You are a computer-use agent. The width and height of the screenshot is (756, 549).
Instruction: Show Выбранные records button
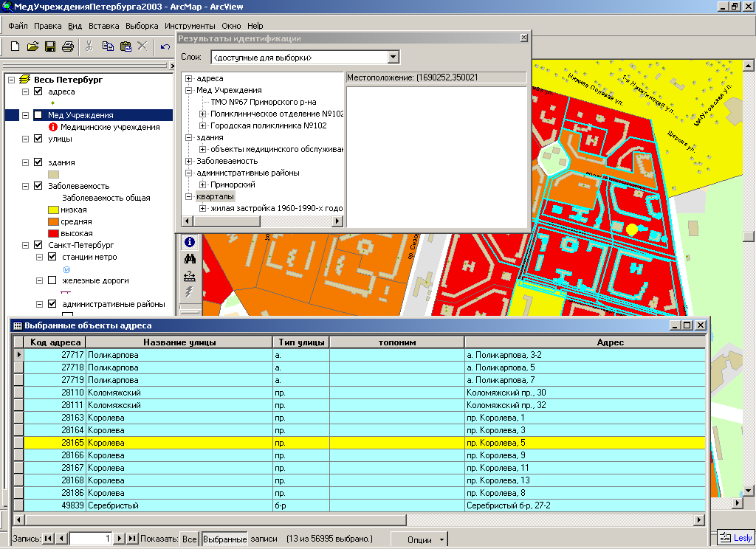tap(224, 539)
